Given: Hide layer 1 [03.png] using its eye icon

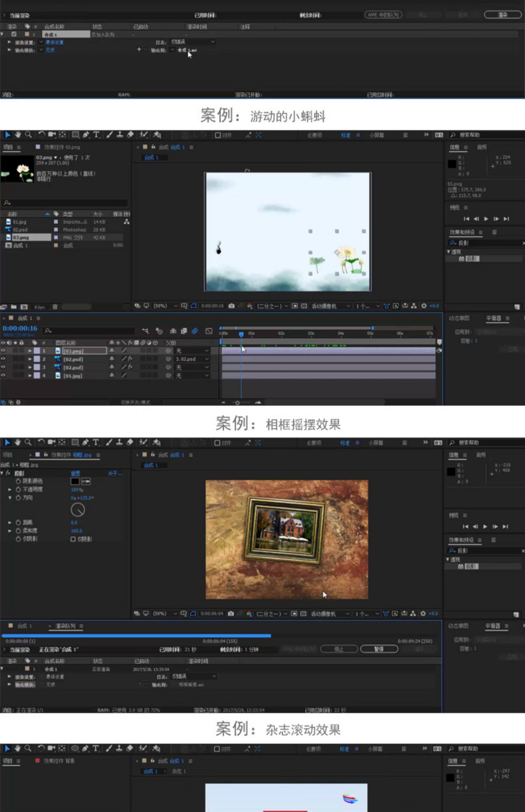Looking at the screenshot, I should click(3, 350).
